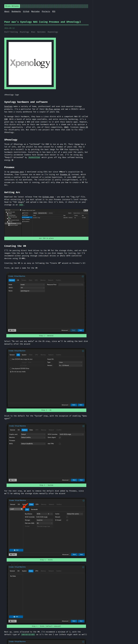Open the Bookmarks nav link
The height and width of the screenshot is (644, 138).
click(16, 11)
